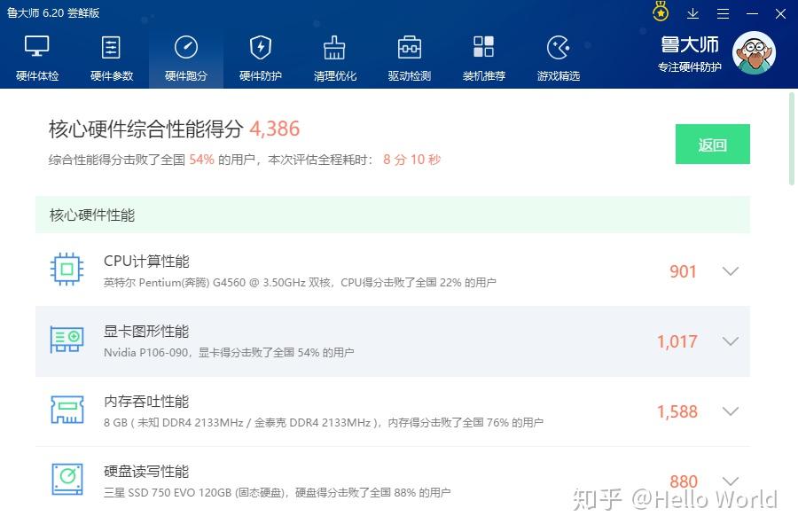Viewport: 798px width, 532px height.
Task: Expand the 内存吞吐性能 score details
Action: (731, 411)
